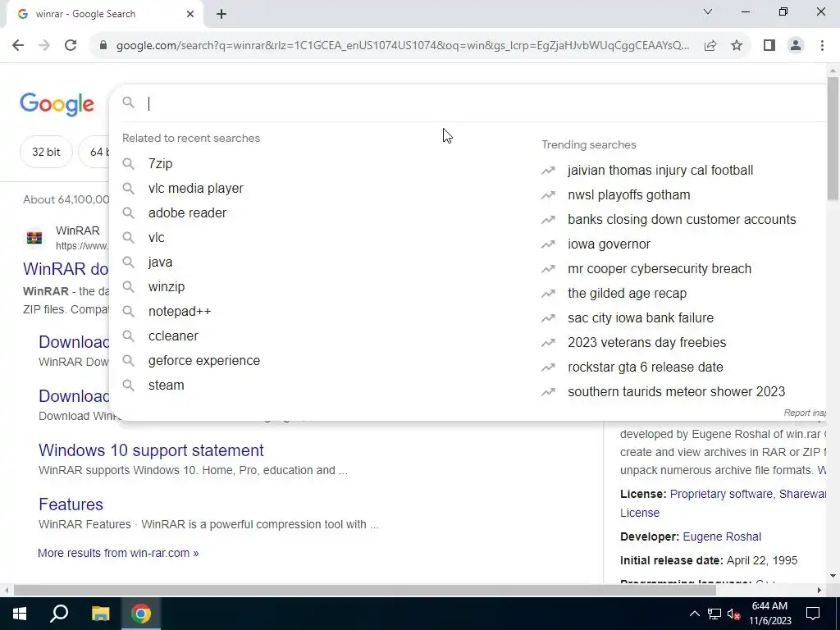Screen dimensions: 840x630
Task: Open trending mr cooper cybersecurity breach
Action: [x=660, y=269]
